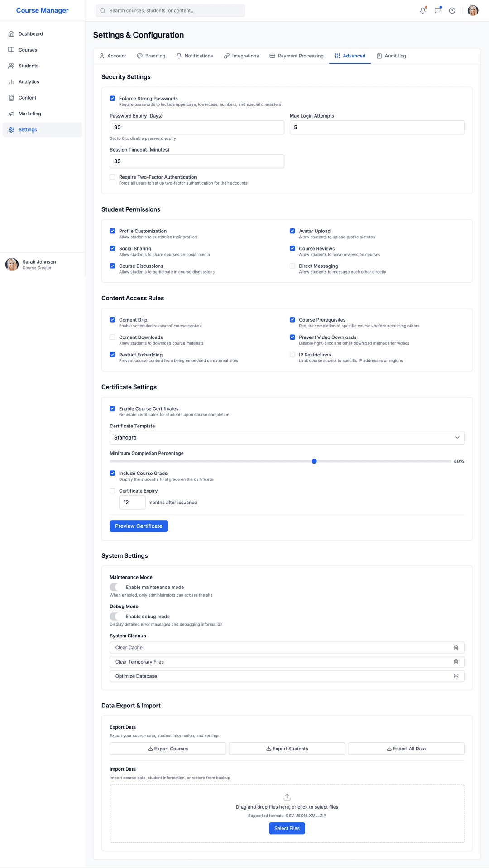This screenshot has width=489, height=868.
Task: Open the Certificate Template dropdown
Action: tap(287, 438)
